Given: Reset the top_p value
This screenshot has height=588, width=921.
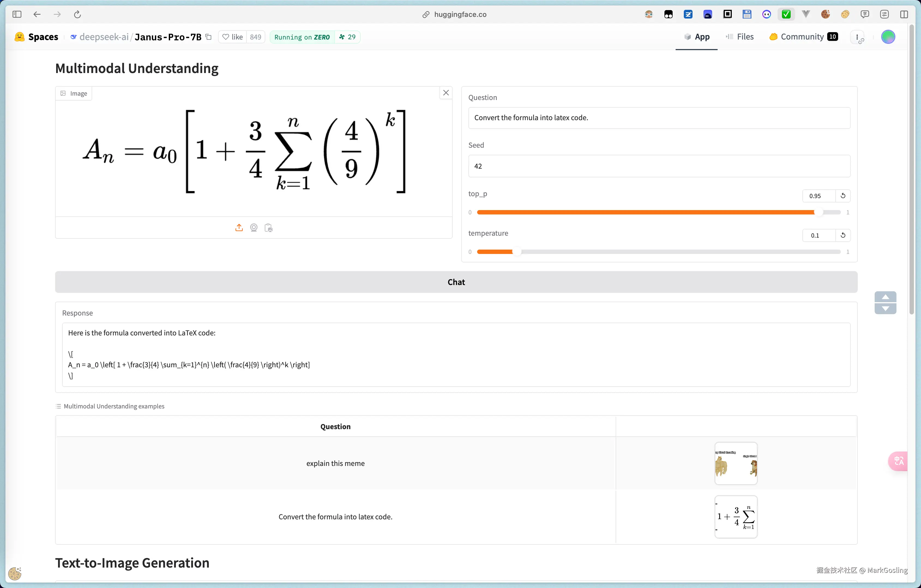Looking at the screenshot, I should pos(843,196).
